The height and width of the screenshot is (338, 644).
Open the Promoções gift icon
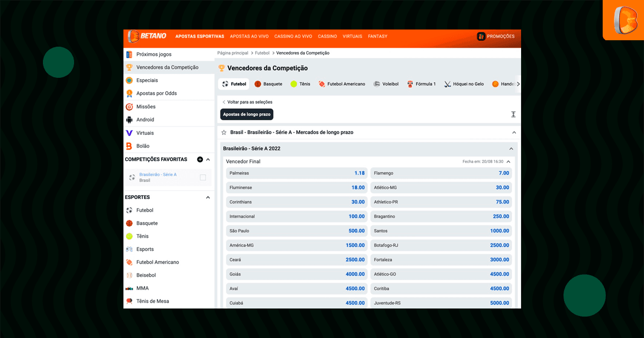481,36
